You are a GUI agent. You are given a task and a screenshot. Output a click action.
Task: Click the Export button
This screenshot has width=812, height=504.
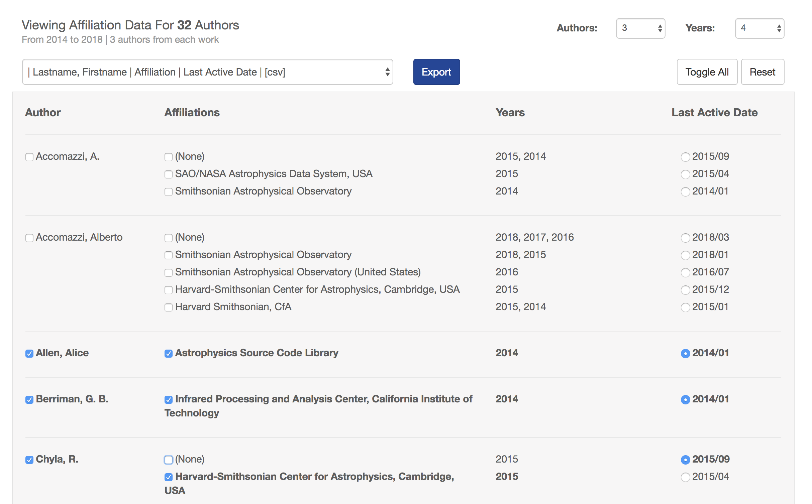[x=436, y=72]
